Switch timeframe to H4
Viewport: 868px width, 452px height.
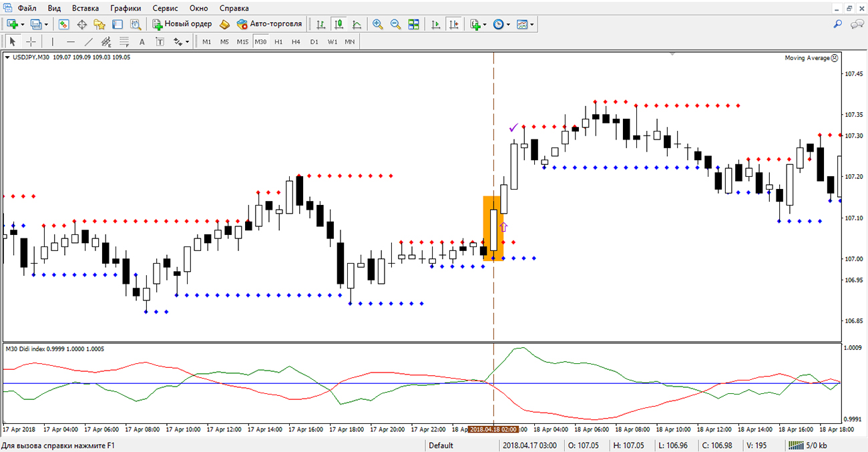click(296, 41)
